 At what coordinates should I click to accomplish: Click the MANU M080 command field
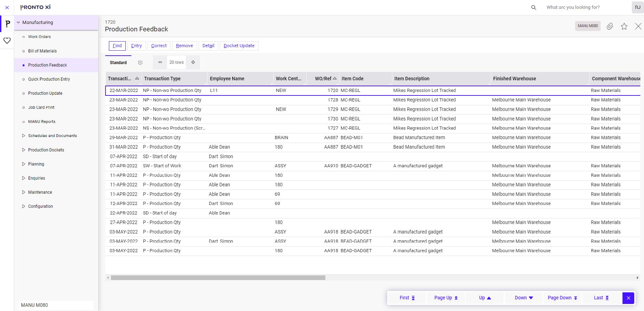(x=56, y=305)
